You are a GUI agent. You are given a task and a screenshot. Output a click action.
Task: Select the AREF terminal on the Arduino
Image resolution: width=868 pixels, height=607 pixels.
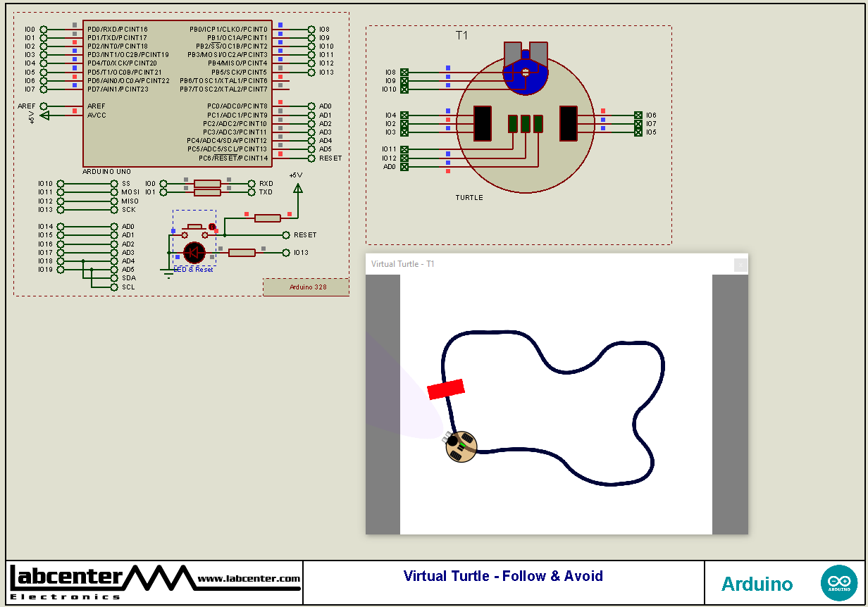44,106
